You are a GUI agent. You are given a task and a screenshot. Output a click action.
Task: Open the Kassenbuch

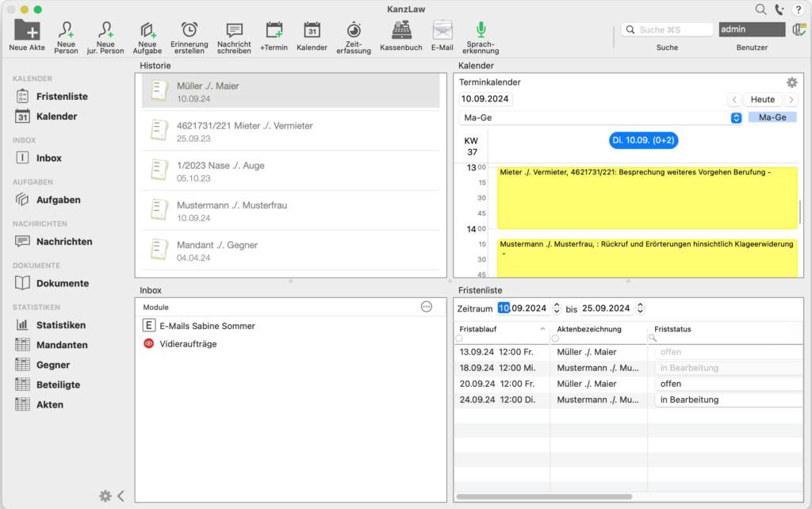(x=400, y=36)
